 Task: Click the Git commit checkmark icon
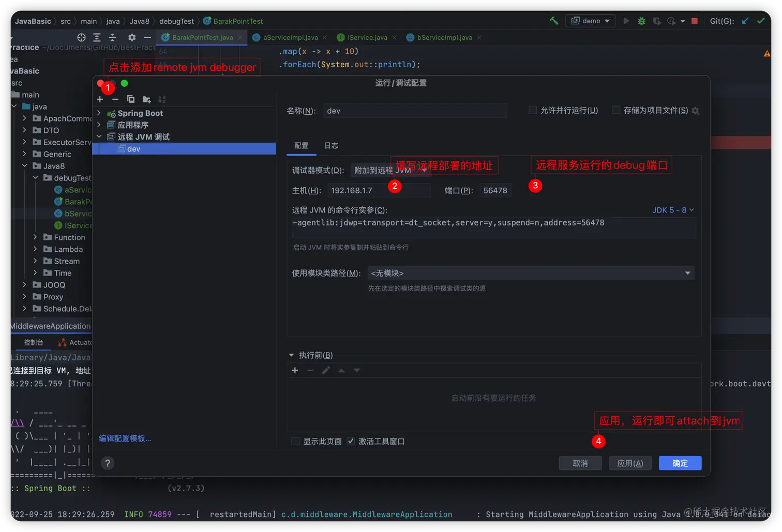pos(761,21)
